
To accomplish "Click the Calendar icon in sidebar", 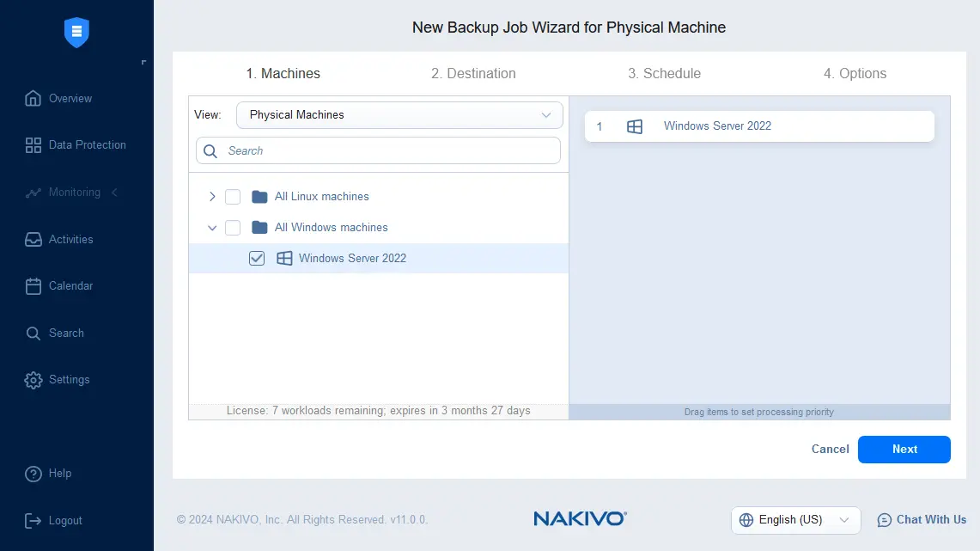I will (x=33, y=286).
